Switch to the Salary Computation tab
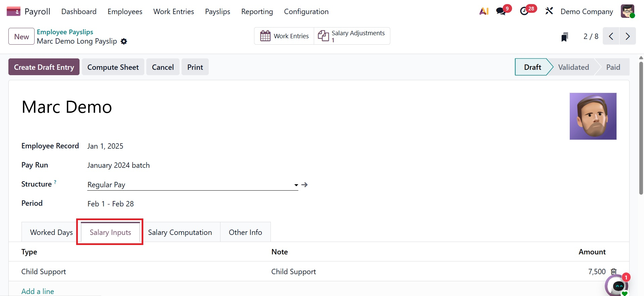 [x=180, y=232]
